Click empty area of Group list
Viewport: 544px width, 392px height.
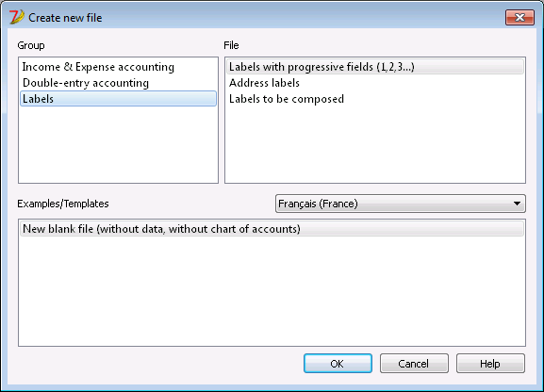point(118,146)
